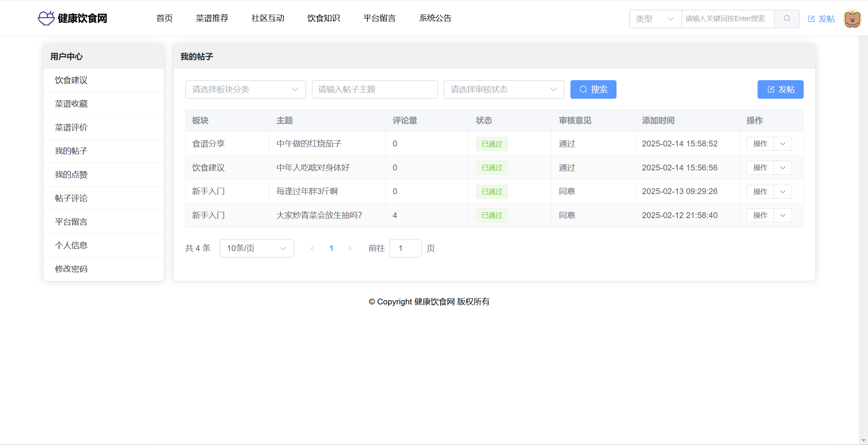The image size is (868, 445).
Task: Select 我的点赞 in user center sidebar
Action: pyautogui.click(x=71, y=175)
